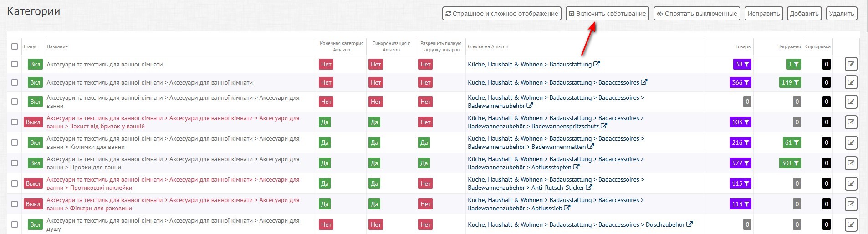Check the row ending with Badausstattung link
Image resolution: width=868 pixels, height=234 pixels.
(15, 64)
